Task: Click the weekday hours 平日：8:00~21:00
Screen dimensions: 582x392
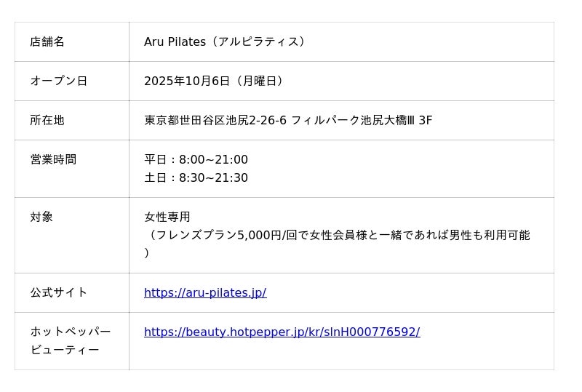Action: pos(196,159)
